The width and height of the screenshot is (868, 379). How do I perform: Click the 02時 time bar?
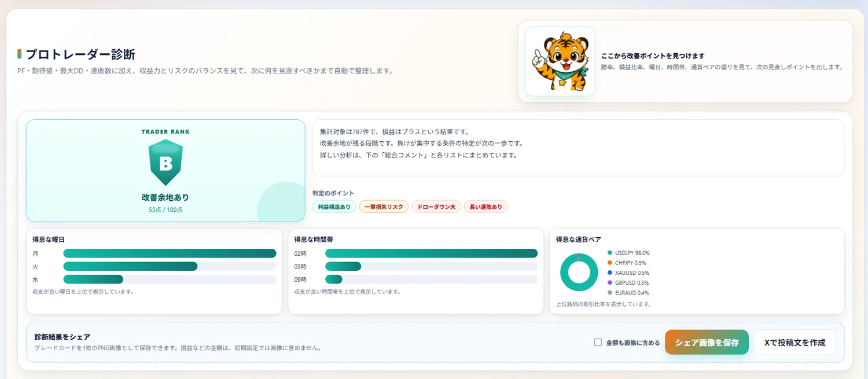[x=431, y=253]
